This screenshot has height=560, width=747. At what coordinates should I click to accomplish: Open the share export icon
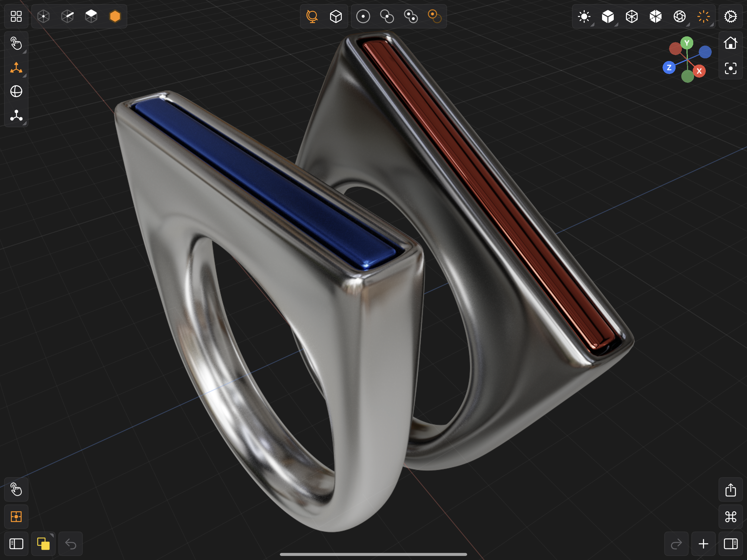730,489
